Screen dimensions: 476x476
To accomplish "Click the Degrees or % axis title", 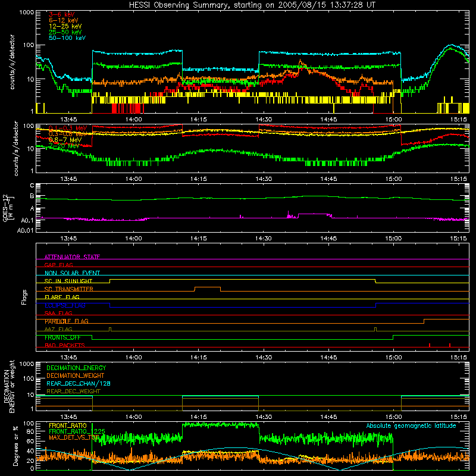I will click(x=15, y=446).
